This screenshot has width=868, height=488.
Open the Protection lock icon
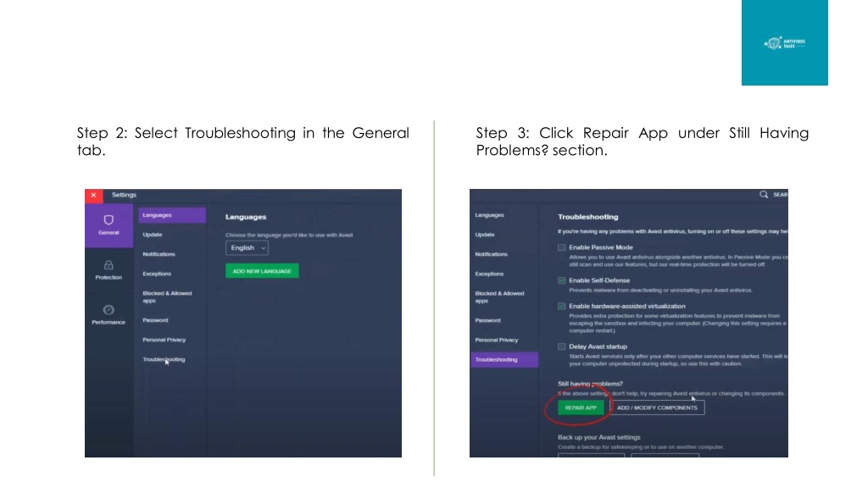click(x=108, y=265)
